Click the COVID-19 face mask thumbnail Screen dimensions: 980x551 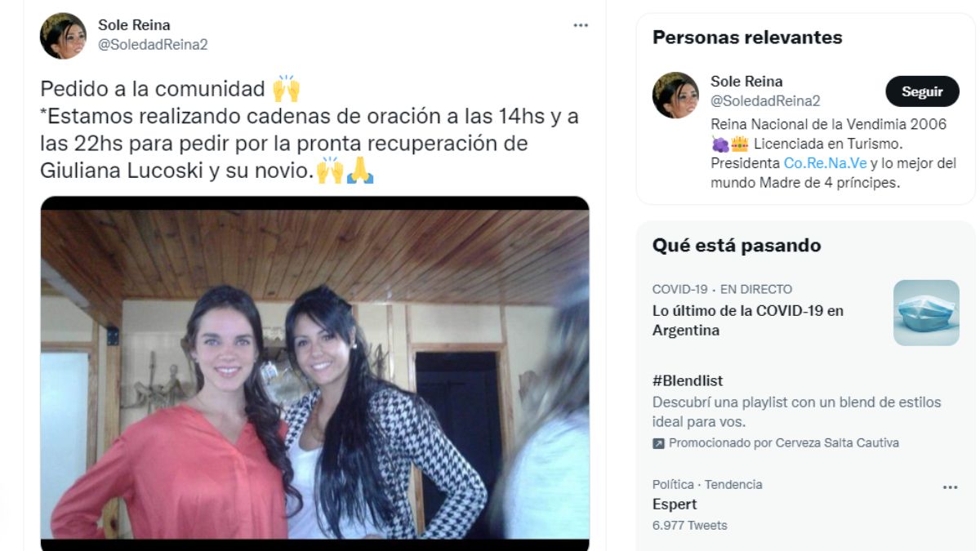click(x=926, y=313)
